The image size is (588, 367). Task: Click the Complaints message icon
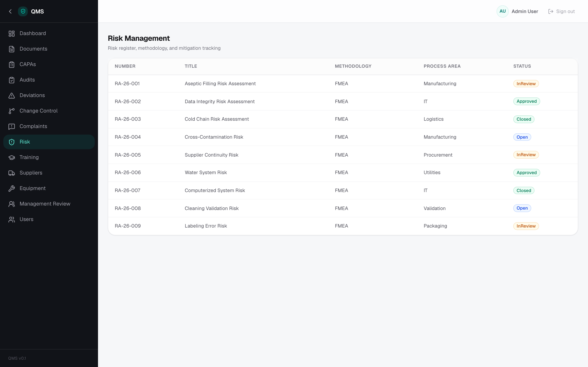point(12,126)
